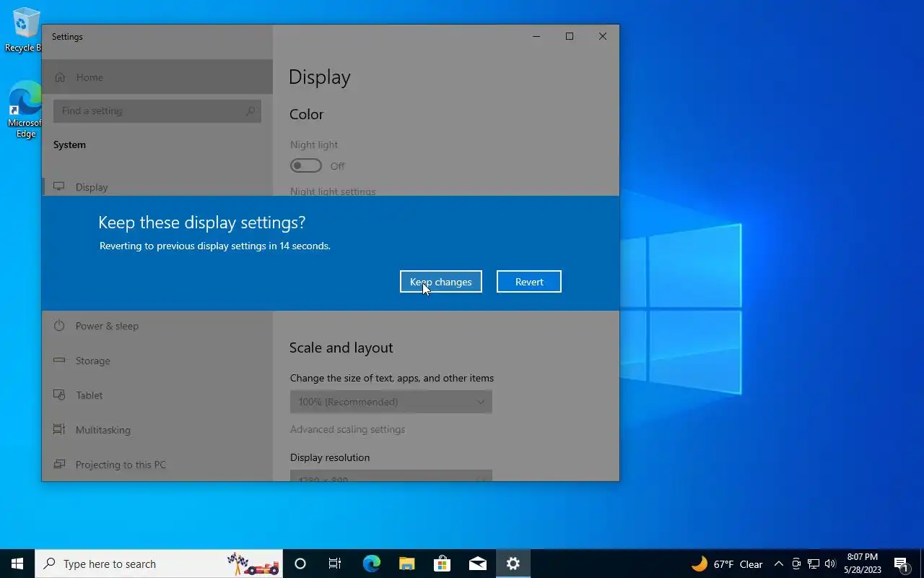Maximize the Settings window

click(570, 36)
